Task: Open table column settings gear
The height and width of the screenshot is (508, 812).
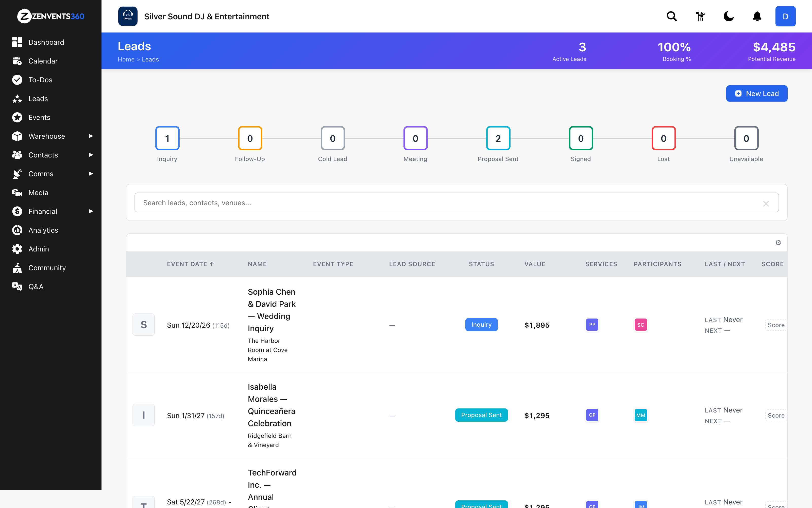Action: tap(778, 243)
